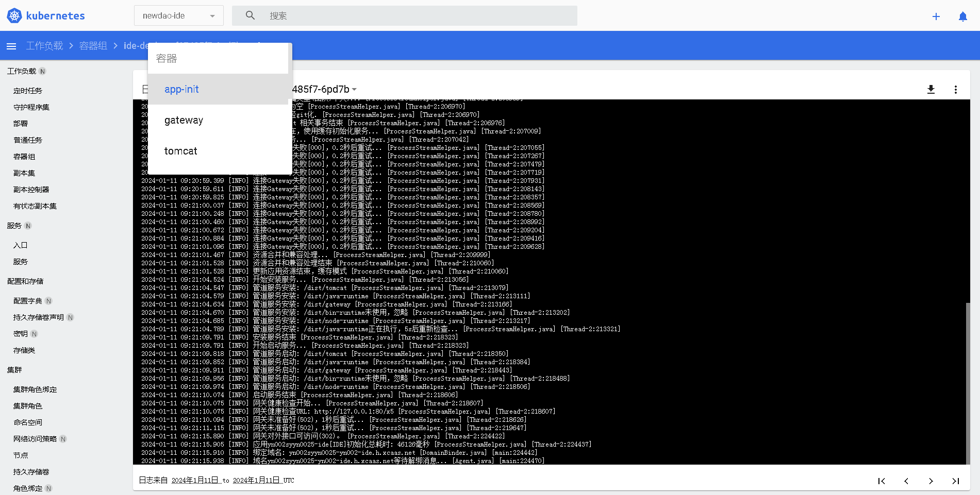Open the pod selector dropdown ending 6pd7b
The width and height of the screenshot is (980, 495).
pos(325,89)
